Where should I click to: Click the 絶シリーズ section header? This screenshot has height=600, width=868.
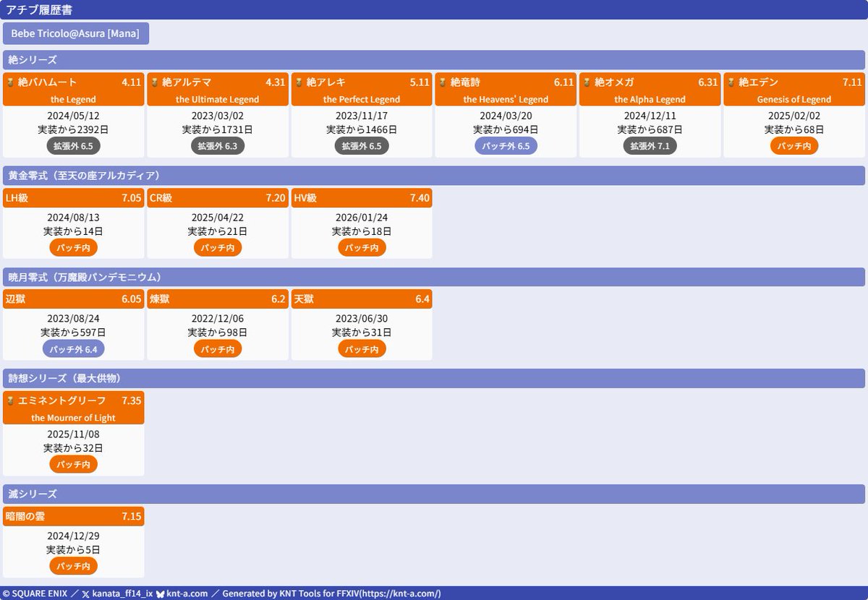[x=434, y=60]
